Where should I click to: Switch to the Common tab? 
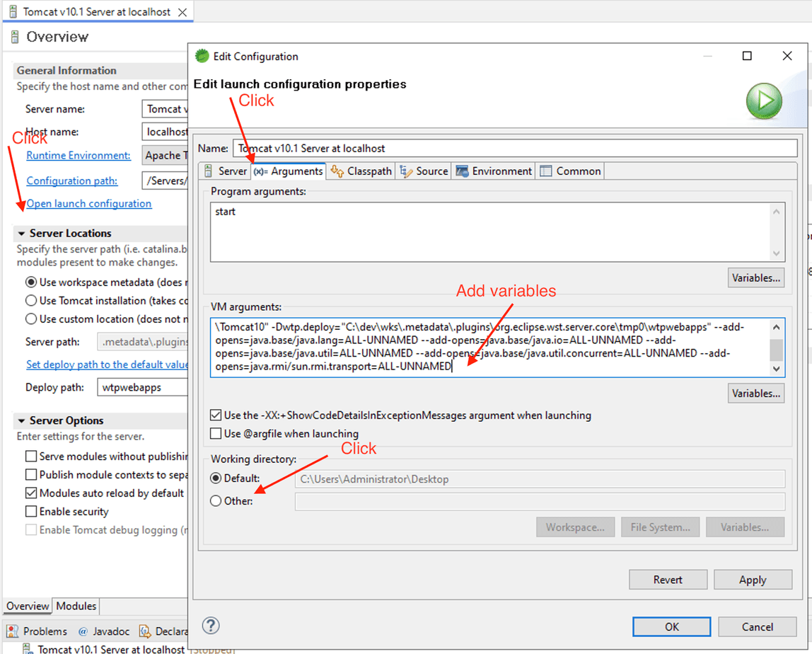pos(570,171)
